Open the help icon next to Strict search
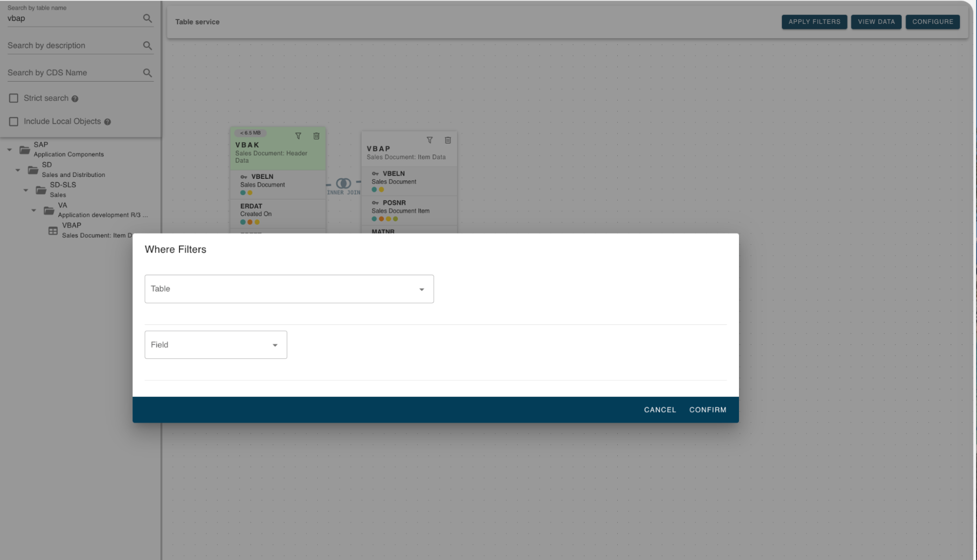 [75, 98]
